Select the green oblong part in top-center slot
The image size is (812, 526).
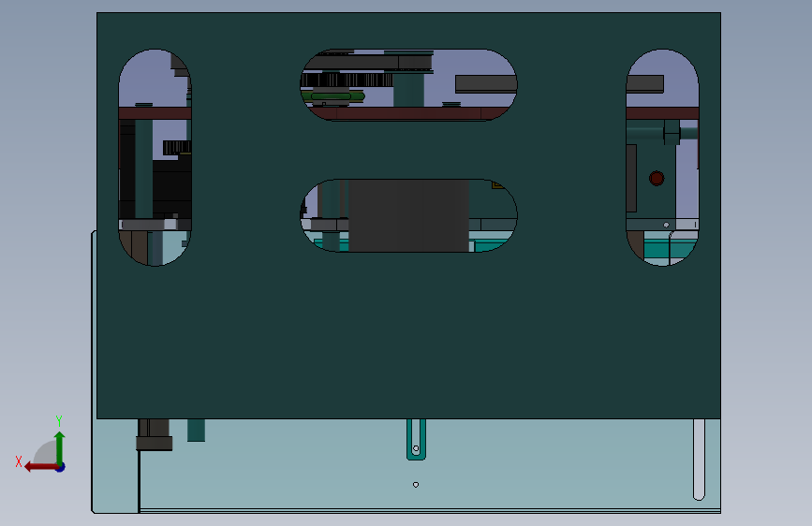pyautogui.click(x=334, y=95)
